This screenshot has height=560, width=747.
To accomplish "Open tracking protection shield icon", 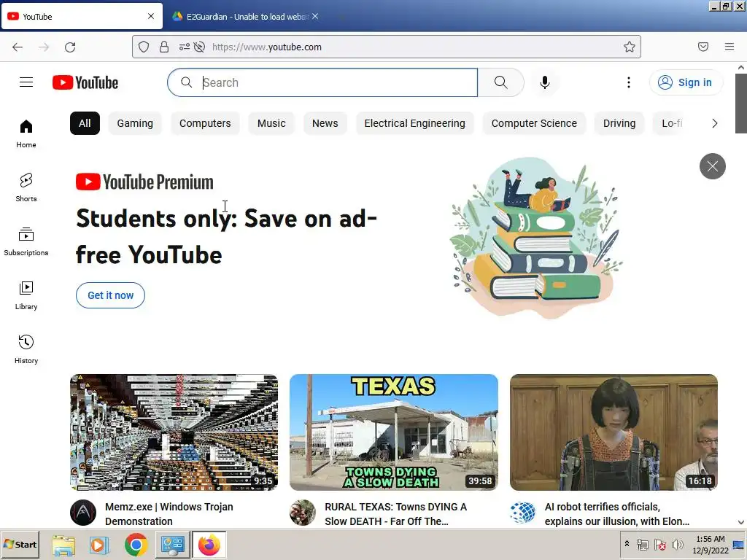I will point(144,47).
